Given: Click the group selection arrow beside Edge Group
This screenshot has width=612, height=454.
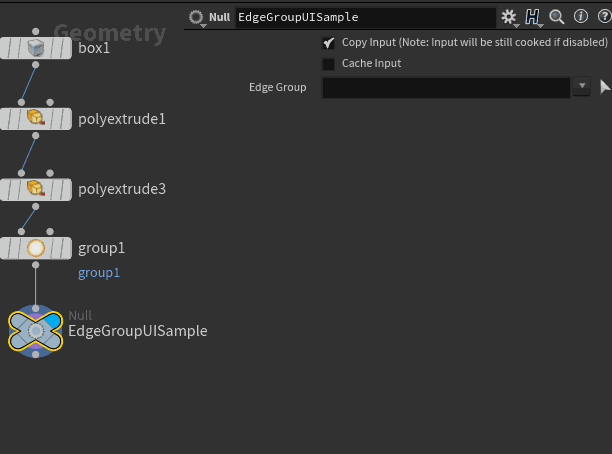Looking at the screenshot, I should coord(605,87).
